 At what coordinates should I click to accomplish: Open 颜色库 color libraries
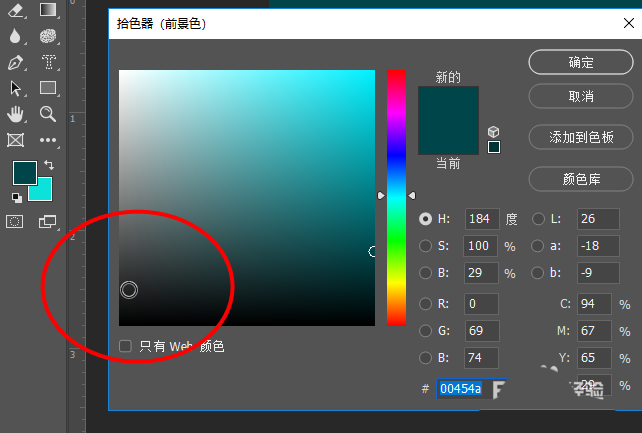(x=581, y=179)
